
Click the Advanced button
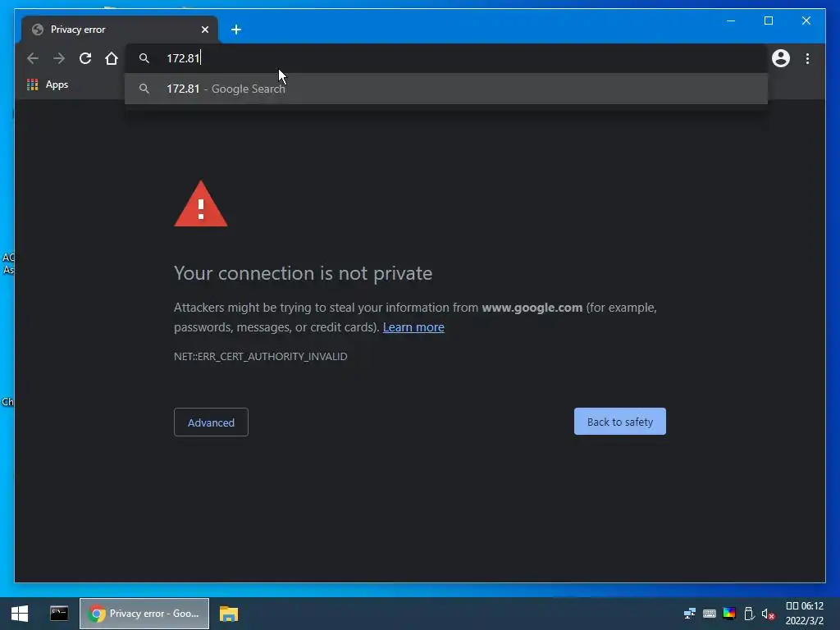pyautogui.click(x=211, y=422)
